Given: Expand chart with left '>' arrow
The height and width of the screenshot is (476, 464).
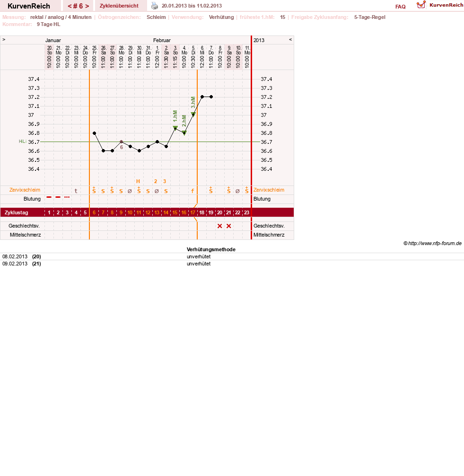Looking at the screenshot, I should [4, 40].
